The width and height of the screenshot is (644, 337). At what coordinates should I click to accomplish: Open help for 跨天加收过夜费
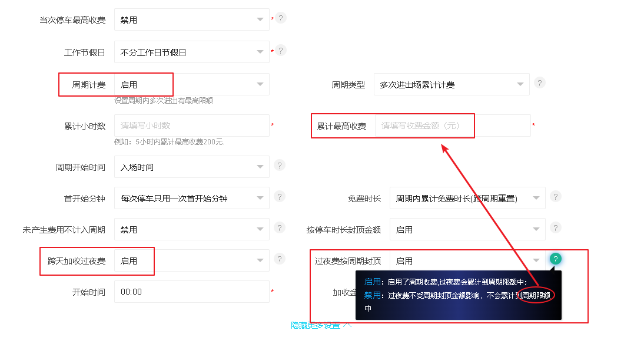[279, 259]
